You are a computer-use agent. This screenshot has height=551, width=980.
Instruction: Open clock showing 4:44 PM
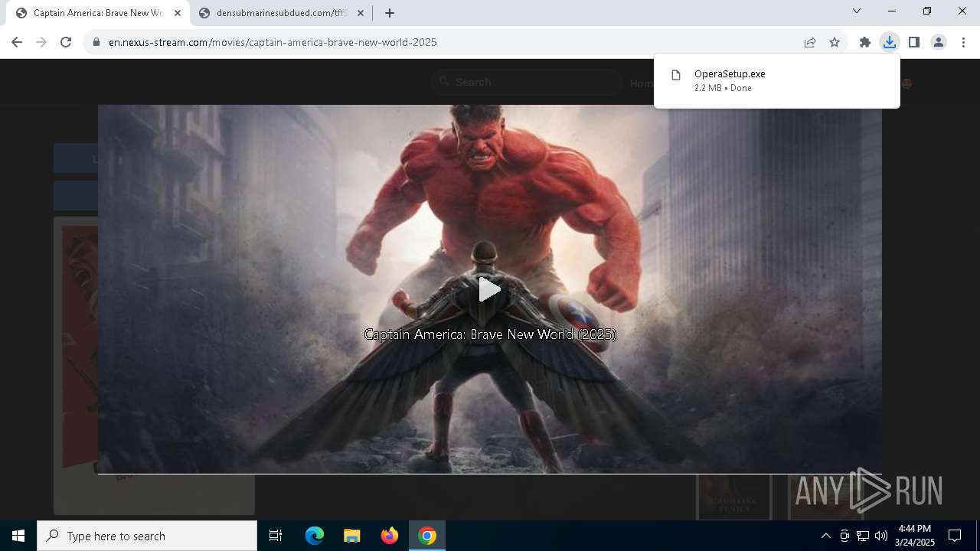(915, 536)
